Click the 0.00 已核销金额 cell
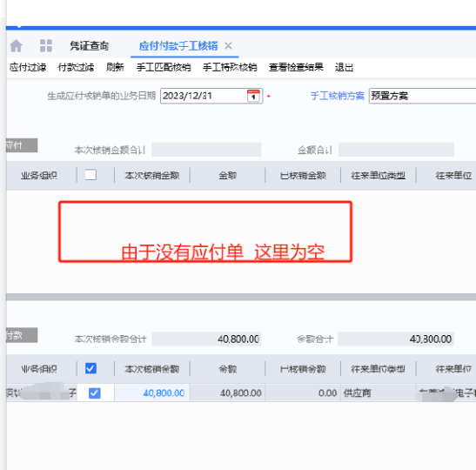 [x=303, y=393]
